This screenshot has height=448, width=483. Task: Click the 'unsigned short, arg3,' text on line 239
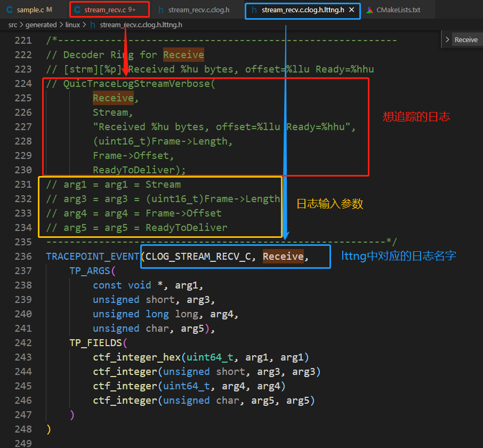pos(154,300)
